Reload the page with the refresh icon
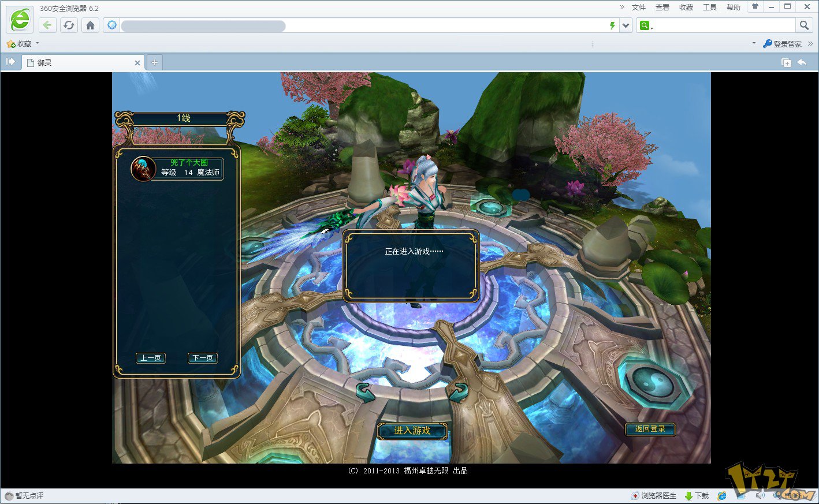The image size is (819, 504). (x=69, y=25)
